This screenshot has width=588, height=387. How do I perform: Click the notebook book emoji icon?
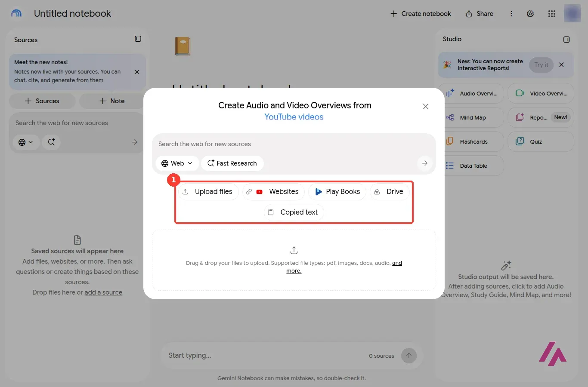pos(183,46)
